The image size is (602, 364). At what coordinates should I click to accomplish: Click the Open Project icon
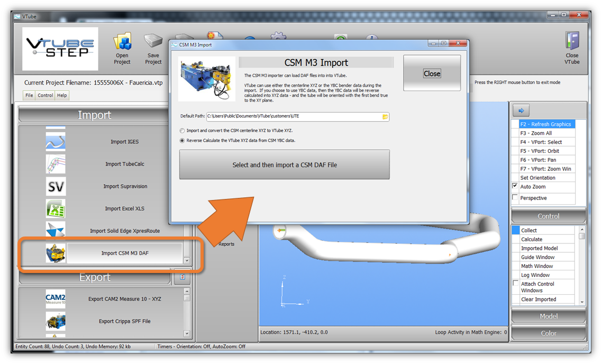pos(122,42)
